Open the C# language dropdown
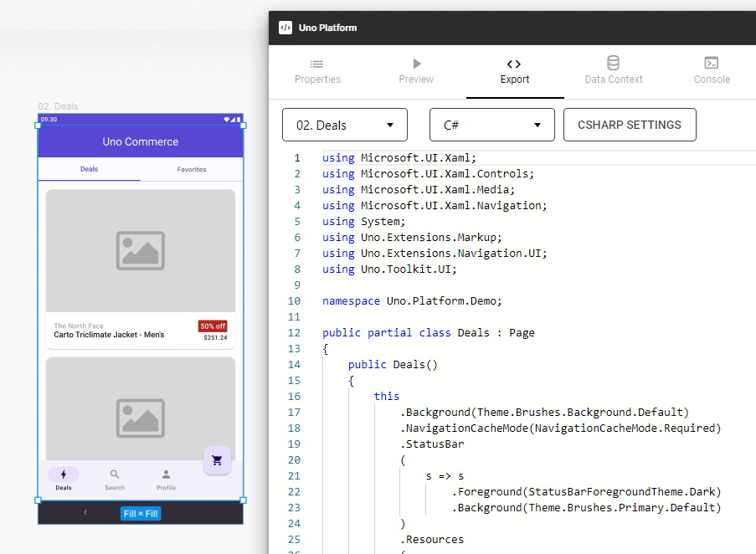 pos(491,125)
